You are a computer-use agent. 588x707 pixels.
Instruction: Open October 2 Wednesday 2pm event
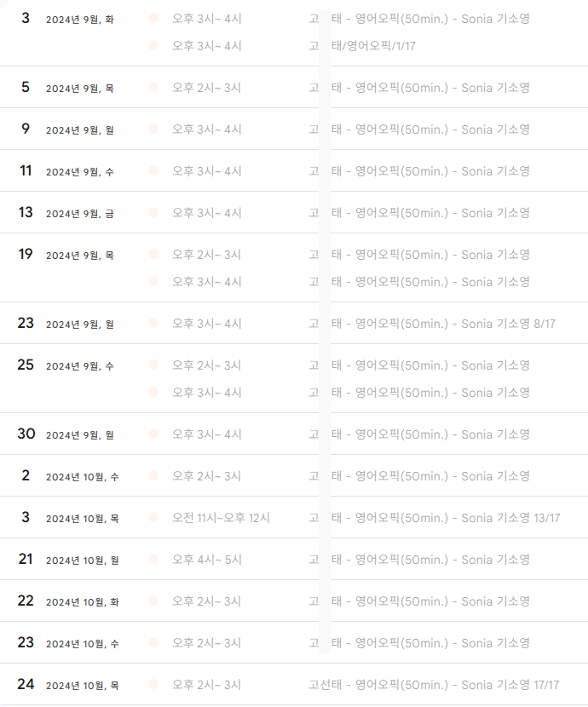pos(419,476)
